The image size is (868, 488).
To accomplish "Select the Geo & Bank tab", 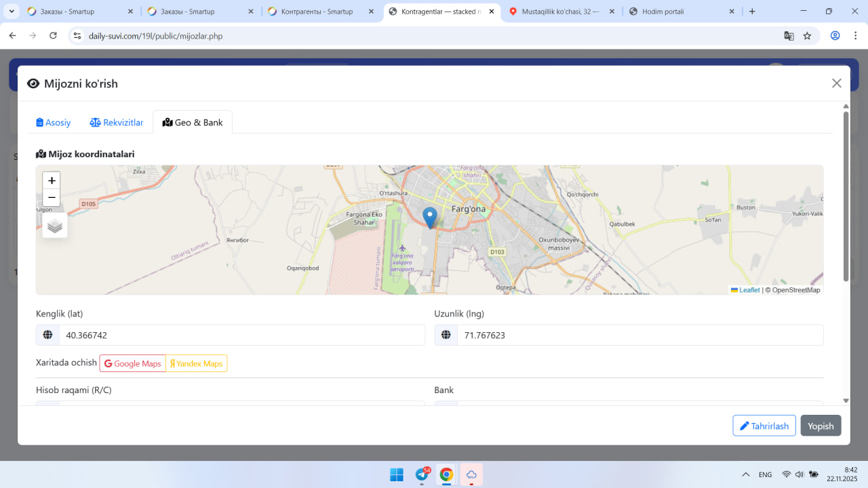I will [193, 123].
